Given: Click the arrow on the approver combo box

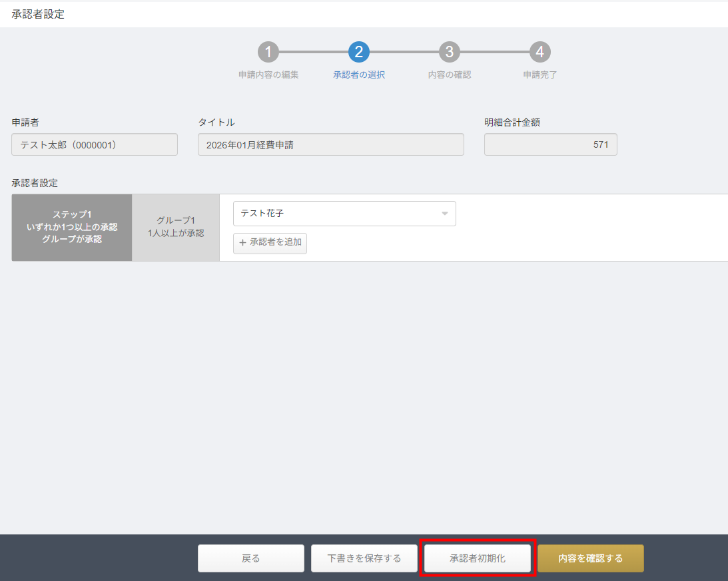Looking at the screenshot, I should (x=444, y=214).
